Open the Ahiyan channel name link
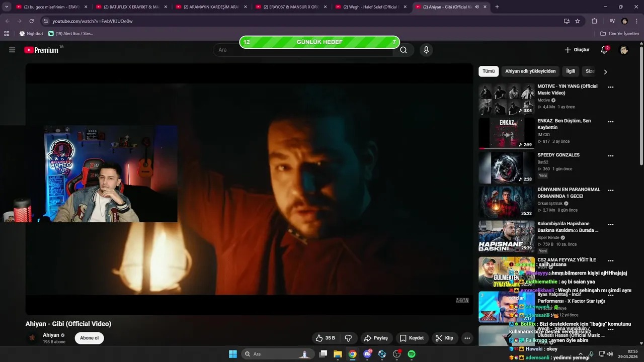 click(x=51, y=335)
